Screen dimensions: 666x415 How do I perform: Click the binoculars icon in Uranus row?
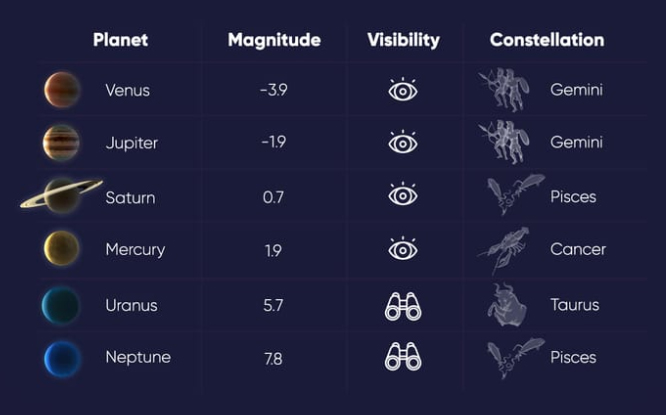pyautogui.click(x=403, y=304)
